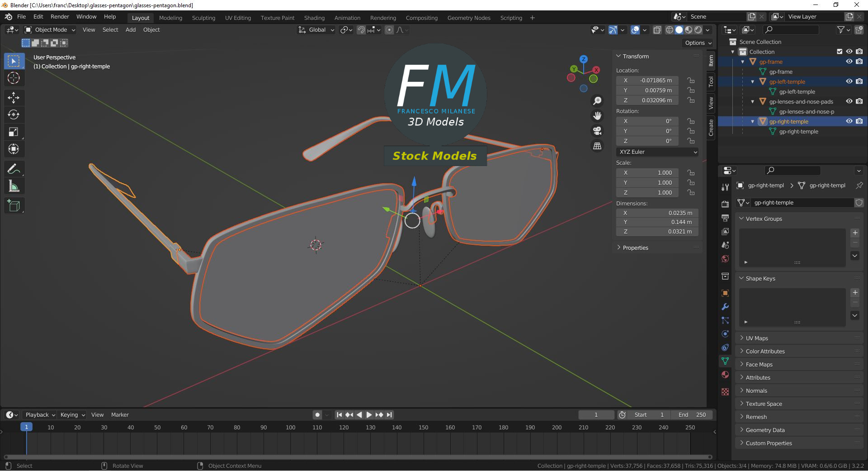Open the File menu
Image resolution: width=868 pixels, height=471 pixels.
point(21,17)
